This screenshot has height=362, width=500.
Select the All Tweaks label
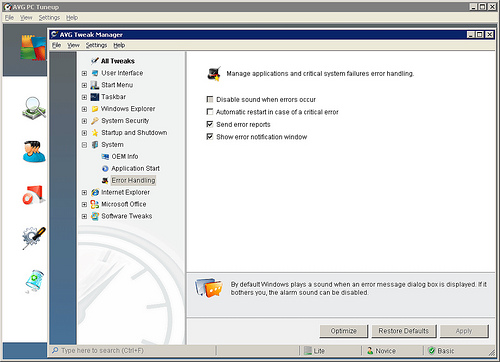(x=118, y=61)
